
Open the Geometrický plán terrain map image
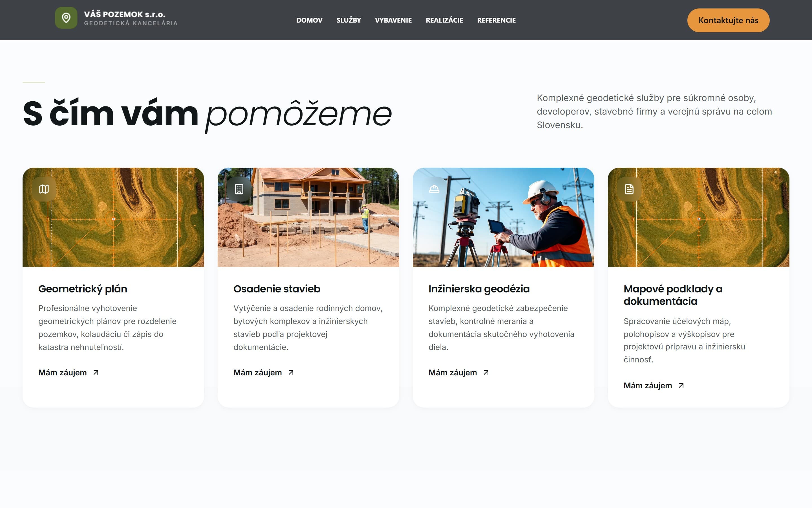click(x=113, y=217)
